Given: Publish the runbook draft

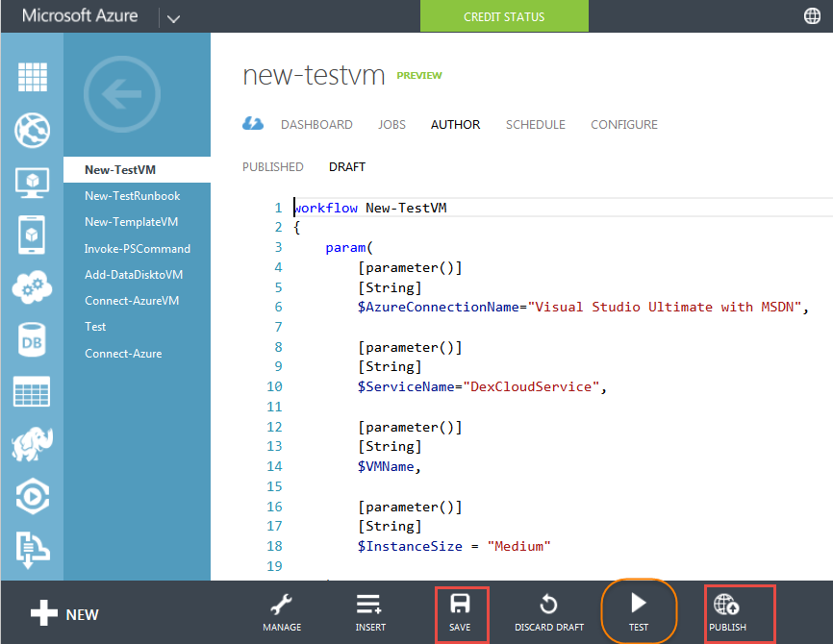Looking at the screenshot, I should [x=726, y=612].
